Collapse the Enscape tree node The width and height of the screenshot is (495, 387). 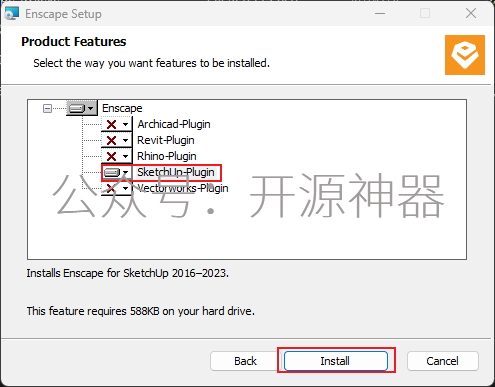47,108
